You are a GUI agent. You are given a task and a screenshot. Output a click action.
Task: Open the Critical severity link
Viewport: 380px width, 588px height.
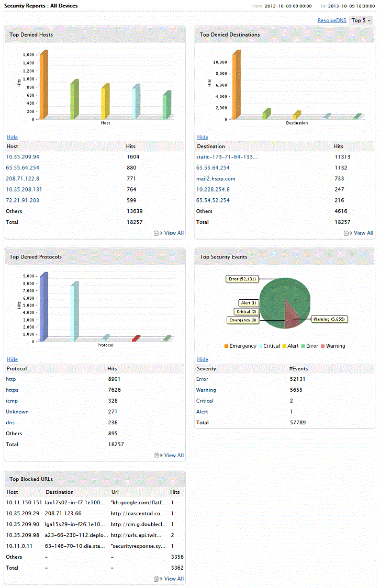tap(205, 401)
